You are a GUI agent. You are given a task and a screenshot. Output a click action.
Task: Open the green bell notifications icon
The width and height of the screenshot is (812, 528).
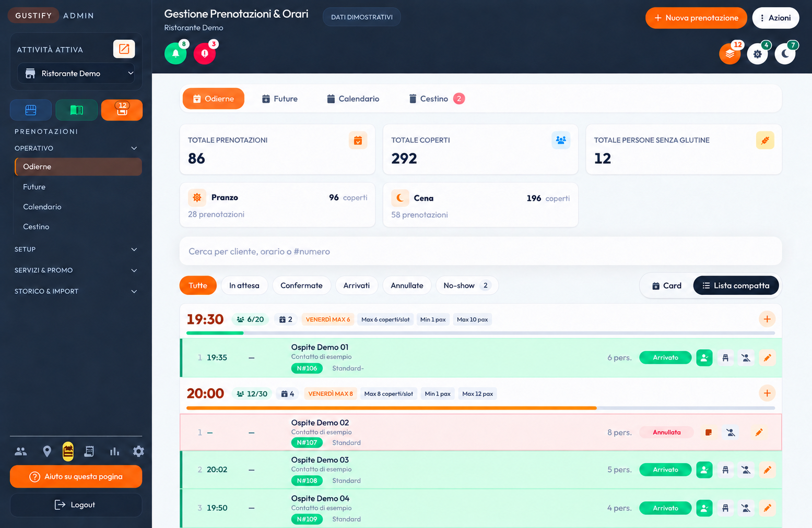pyautogui.click(x=175, y=53)
